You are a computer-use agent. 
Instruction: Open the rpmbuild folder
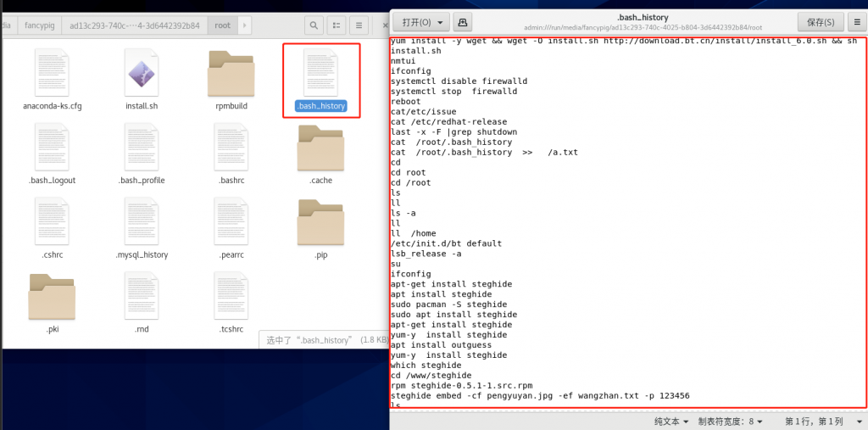pyautogui.click(x=231, y=74)
